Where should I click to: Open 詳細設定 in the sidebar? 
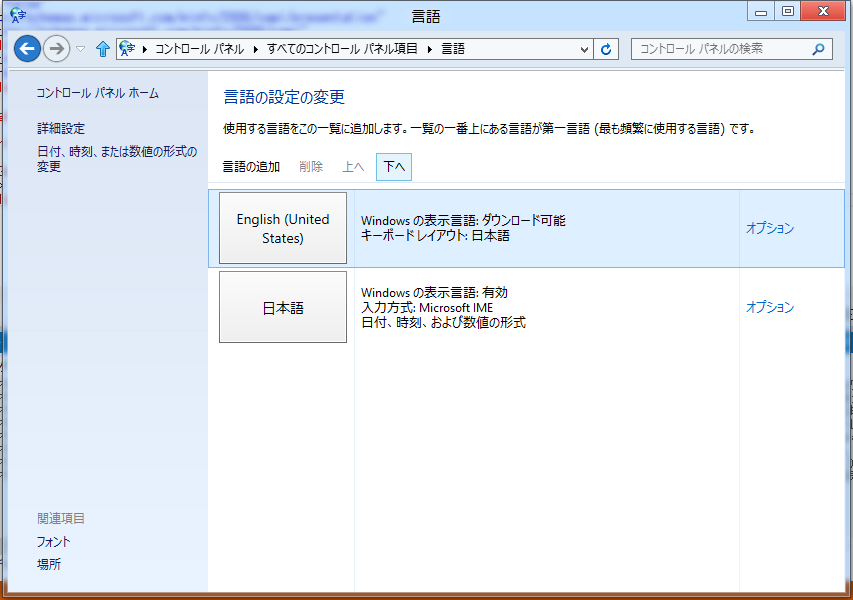pyautogui.click(x=61, y=128)
